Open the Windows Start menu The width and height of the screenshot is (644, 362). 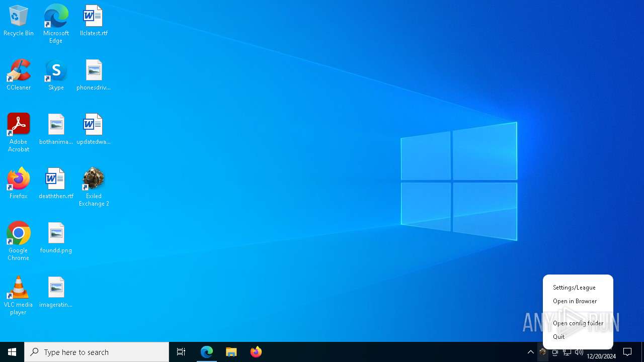(x=12, y=352)
